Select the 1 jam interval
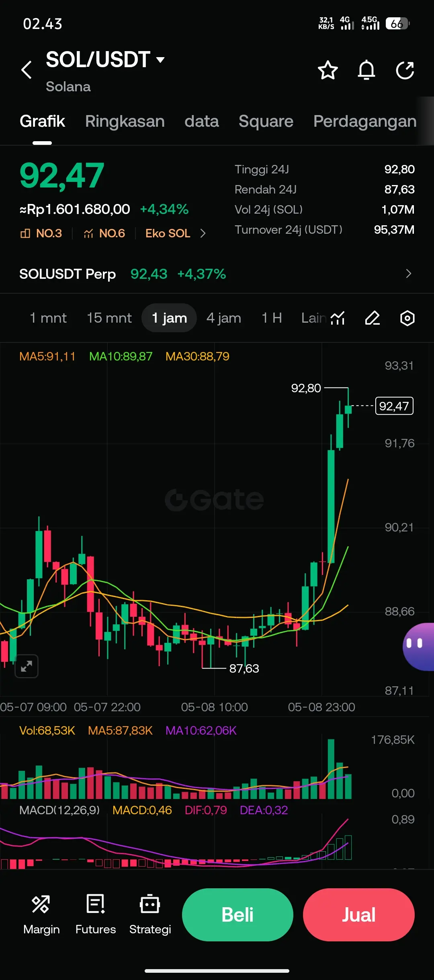This screenshot has height=980, width=434. click(169, 318)
